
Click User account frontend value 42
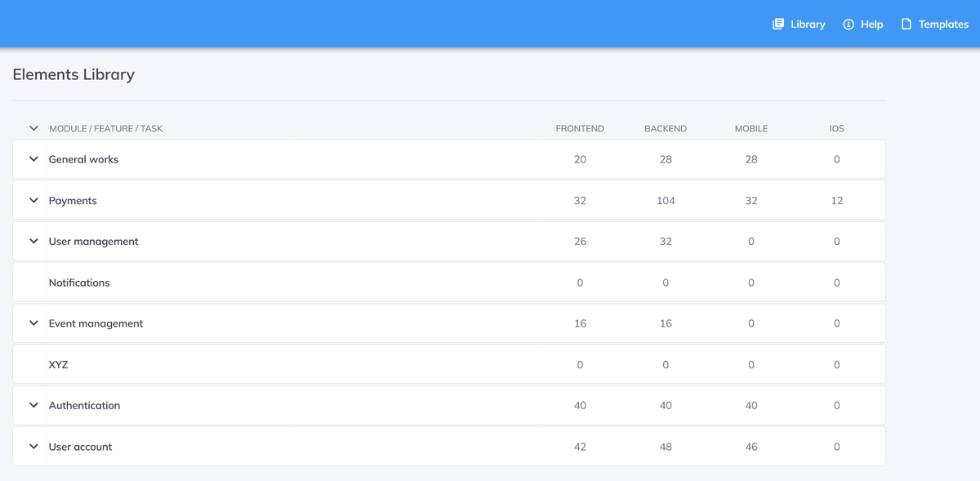click(580, 447)
